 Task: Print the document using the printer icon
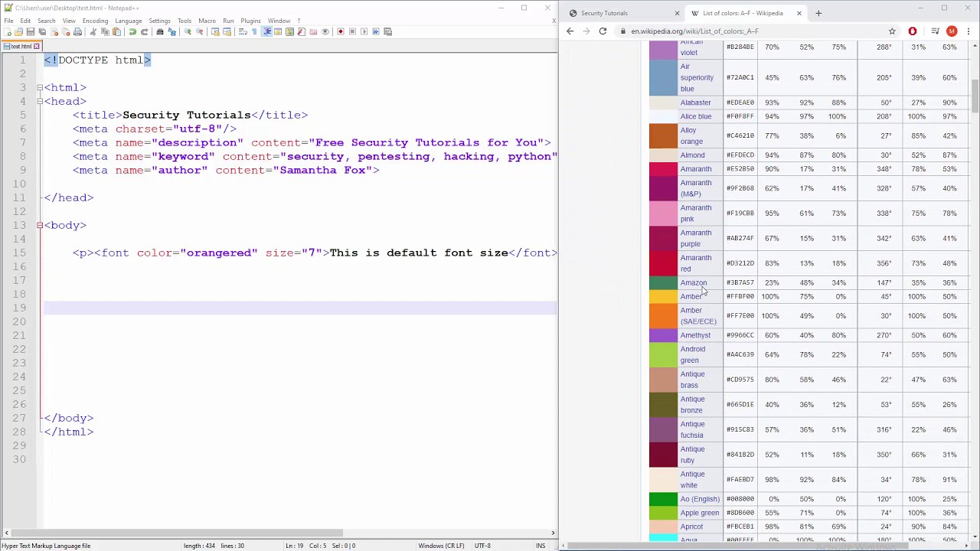(x=77, y=31)
